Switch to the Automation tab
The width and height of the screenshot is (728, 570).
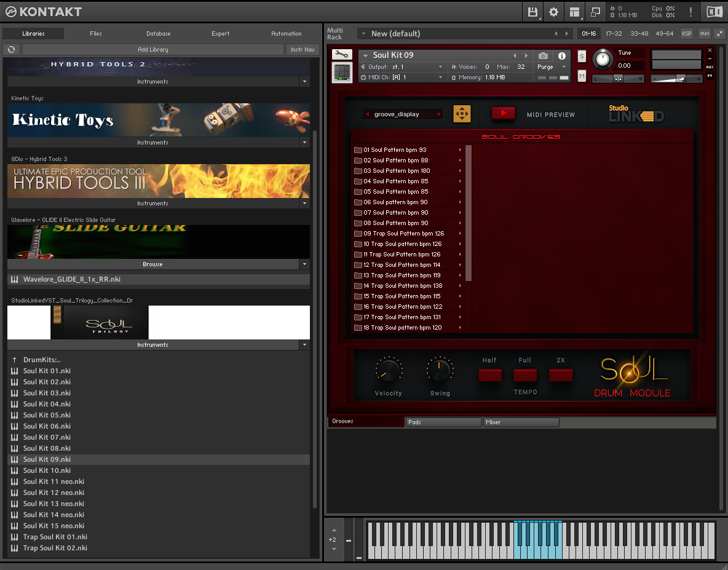pos(287,33)
